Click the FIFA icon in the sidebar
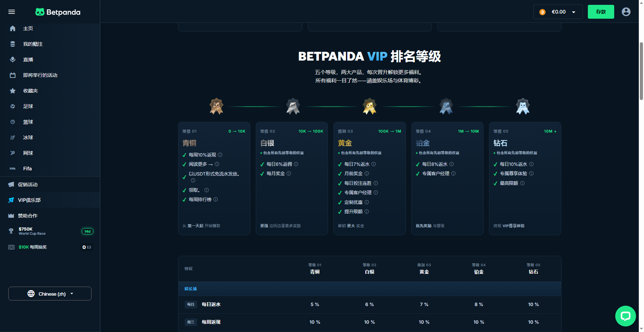The width and height of the screenshot is (644, 332). point(13,169)
